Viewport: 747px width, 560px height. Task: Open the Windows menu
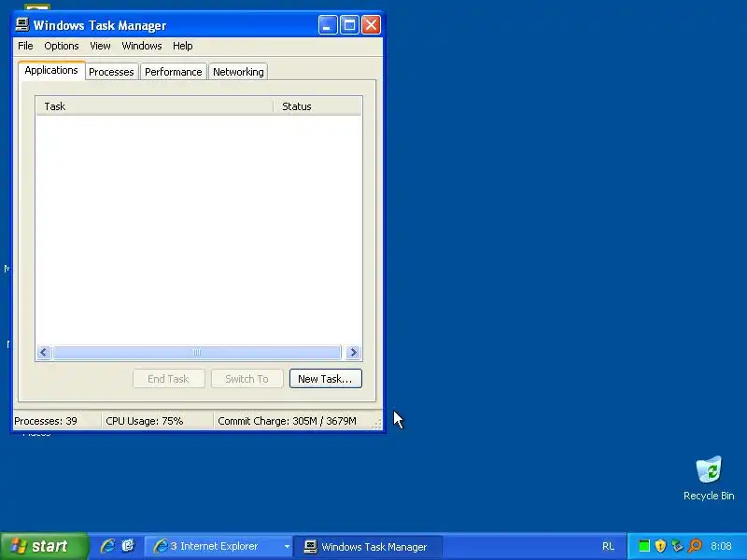(142, 46)
